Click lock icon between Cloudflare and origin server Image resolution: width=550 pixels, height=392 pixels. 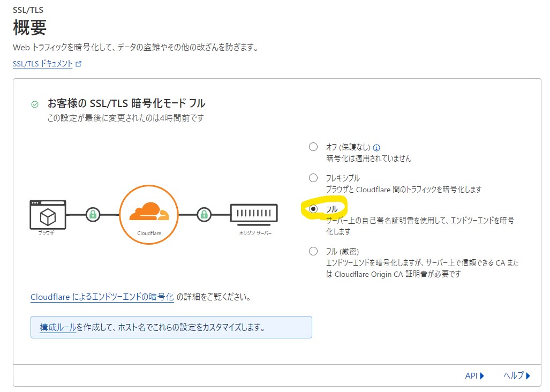[204, 215]
